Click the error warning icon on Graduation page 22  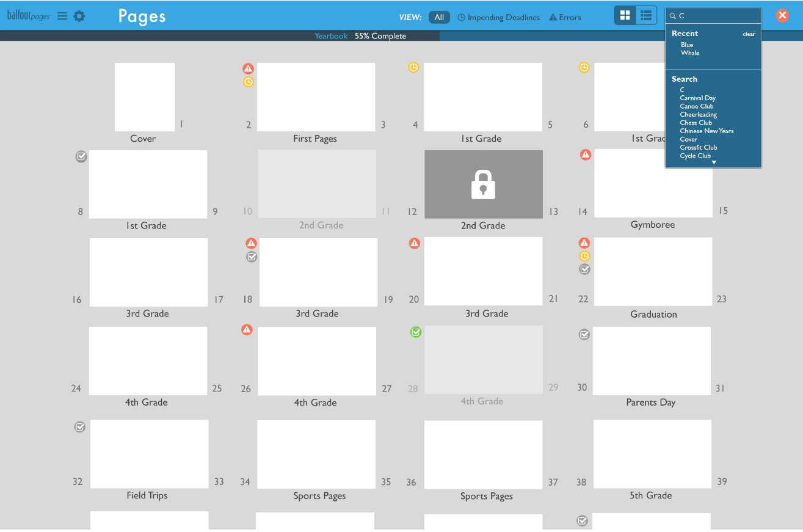(x=584, y=242)
